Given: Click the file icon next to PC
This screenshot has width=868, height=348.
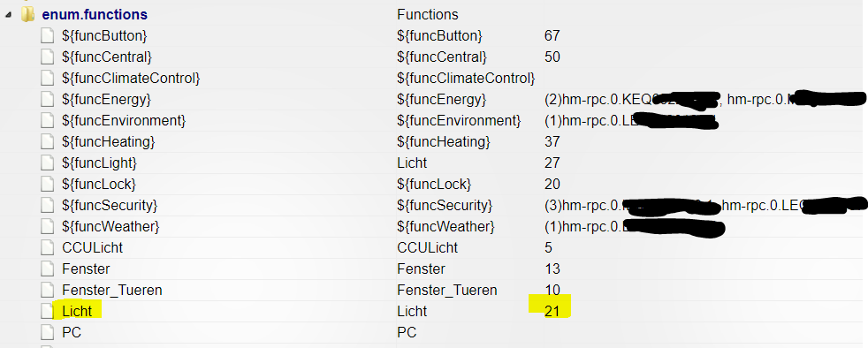Looking at the screenshot, I should coord(48,332).
